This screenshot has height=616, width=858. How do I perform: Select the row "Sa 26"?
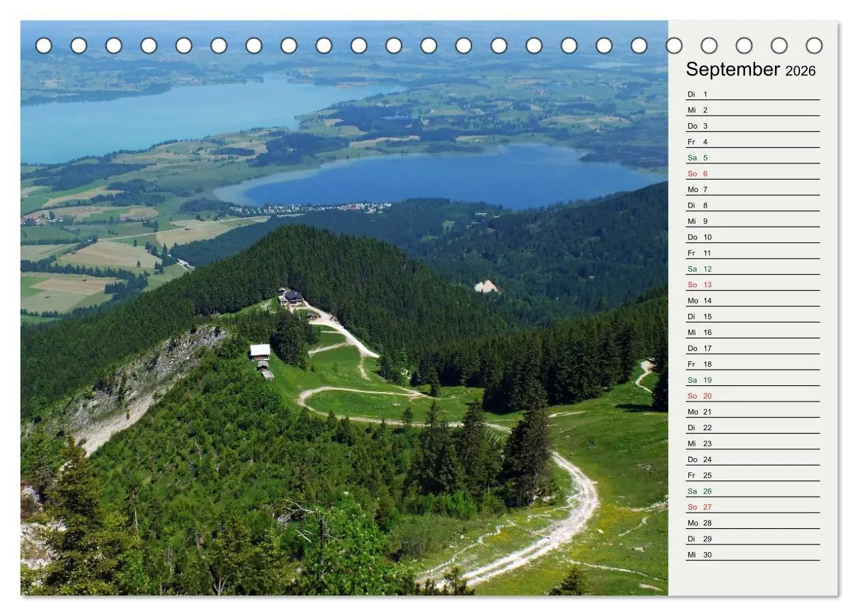point(752,491)
